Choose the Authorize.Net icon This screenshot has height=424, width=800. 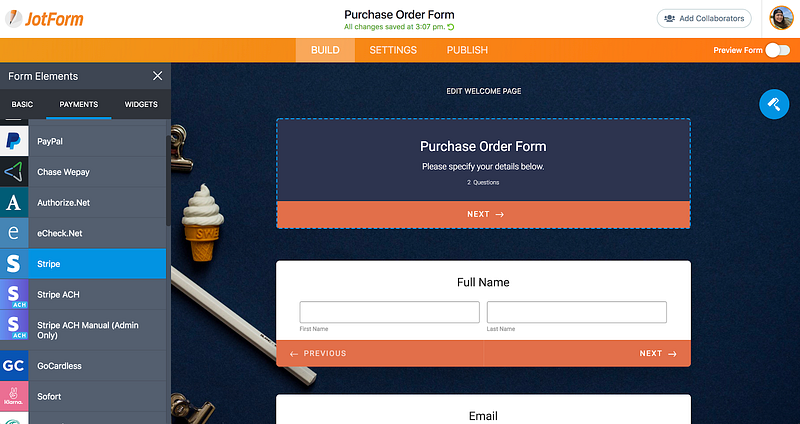click(x=14, y=203)
